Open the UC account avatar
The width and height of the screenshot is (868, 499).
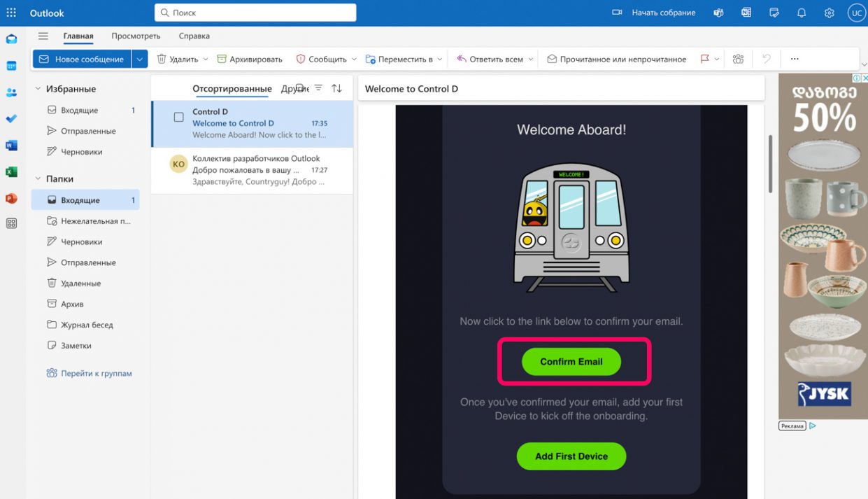pos(856,13)
